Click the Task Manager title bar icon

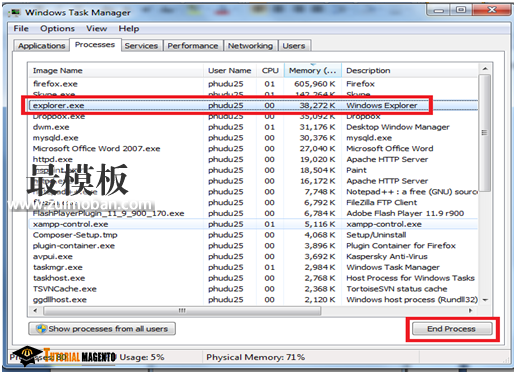[x=14, y=13]
